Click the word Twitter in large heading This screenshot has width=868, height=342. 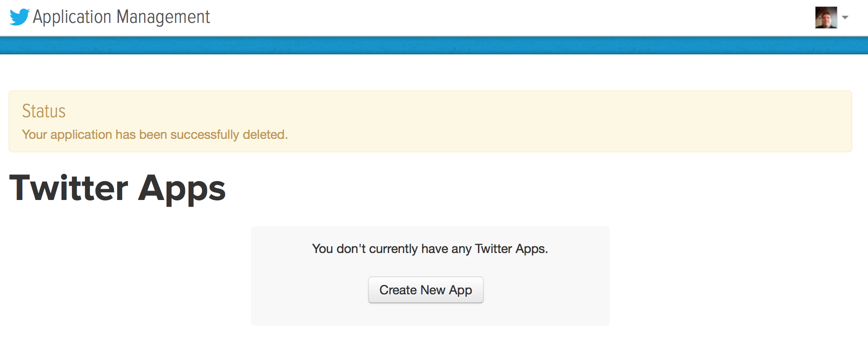click(x=69, y=188)
